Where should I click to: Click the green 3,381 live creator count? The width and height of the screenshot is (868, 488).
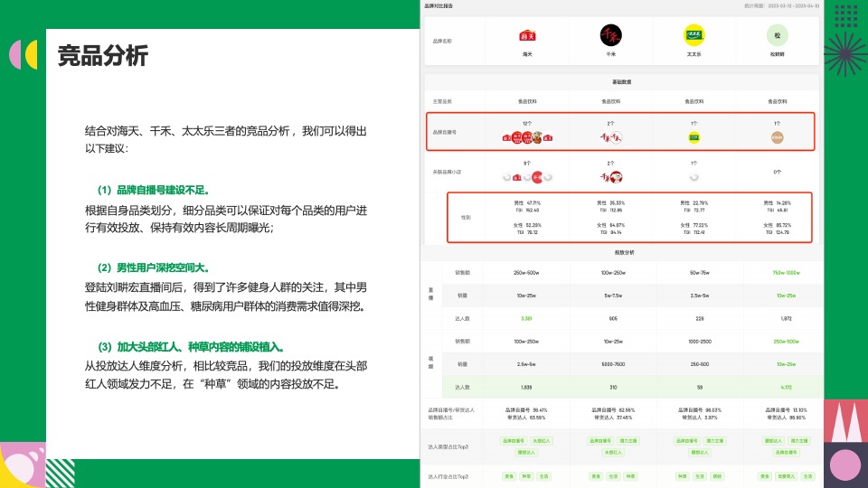pos(526,319)
